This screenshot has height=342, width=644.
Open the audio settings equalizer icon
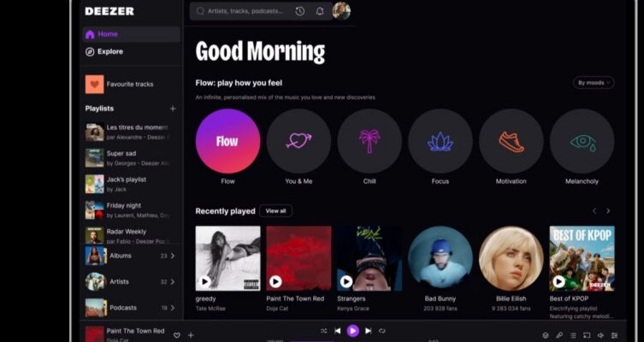pyautogui.click(x=614, y=335)
